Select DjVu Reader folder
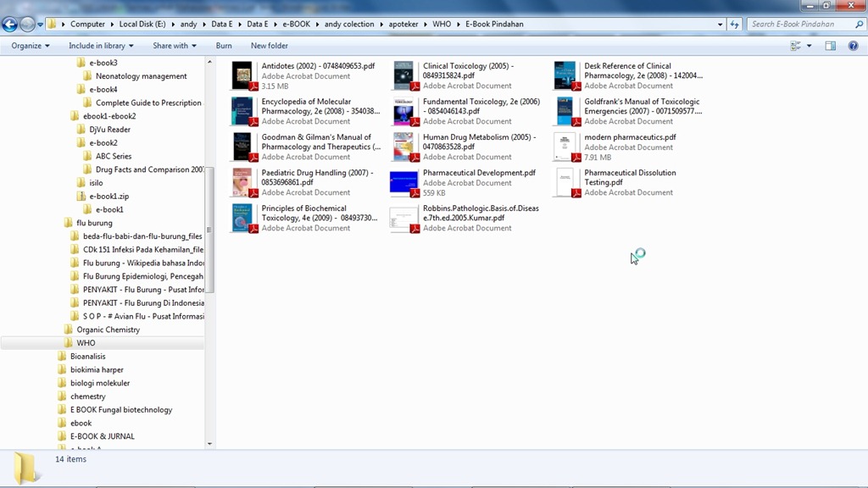 pos(109,129)
